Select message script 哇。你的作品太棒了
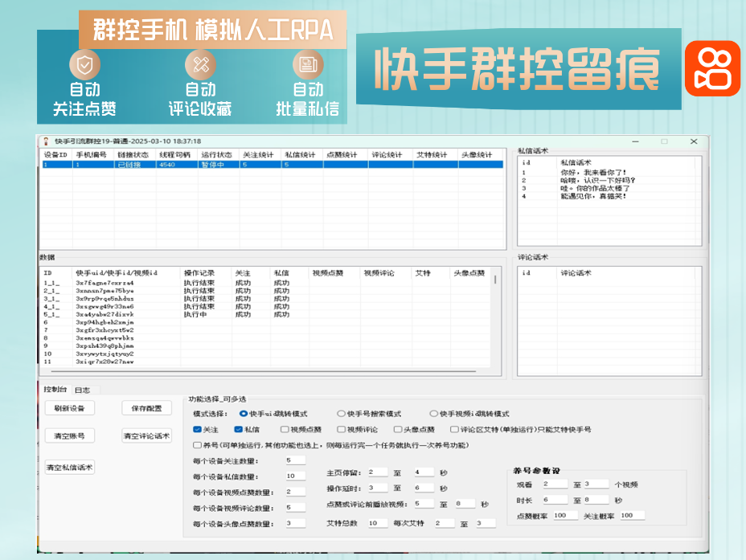The image size is (746, 560). (595, 188)
